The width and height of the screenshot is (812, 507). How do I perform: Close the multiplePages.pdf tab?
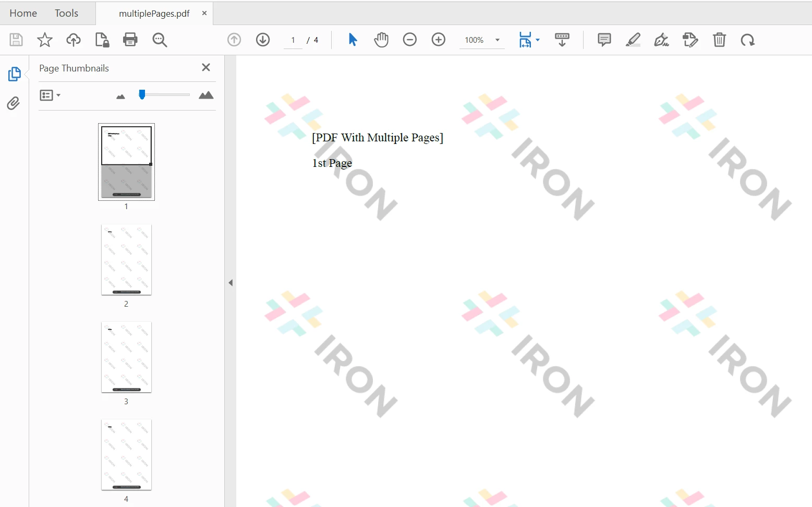[x=204, y=13]
